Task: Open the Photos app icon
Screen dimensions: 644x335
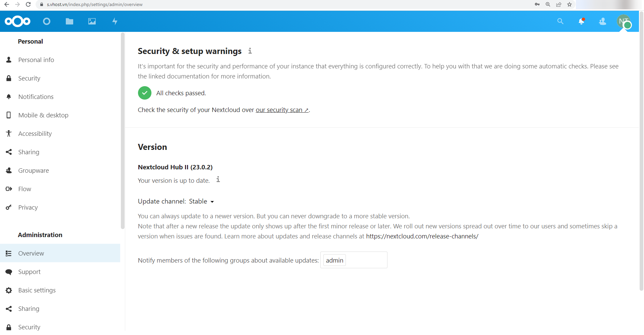Action: point(92,21)
